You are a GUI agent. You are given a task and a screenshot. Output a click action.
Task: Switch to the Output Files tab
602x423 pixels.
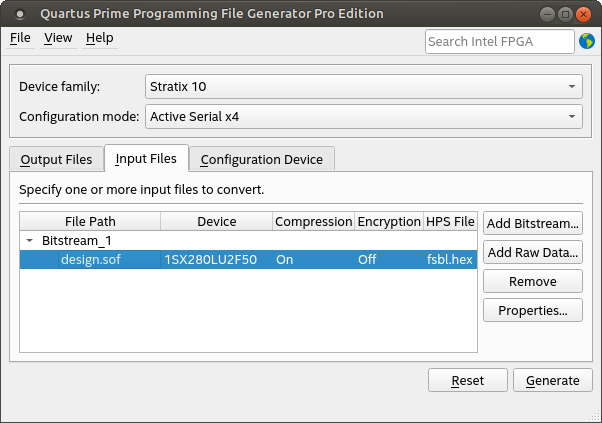[x=56, y=159]
